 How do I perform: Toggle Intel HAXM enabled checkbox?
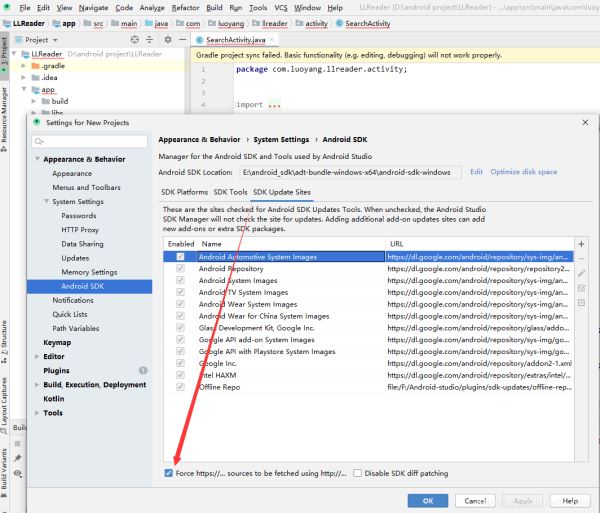click(180, 375)
